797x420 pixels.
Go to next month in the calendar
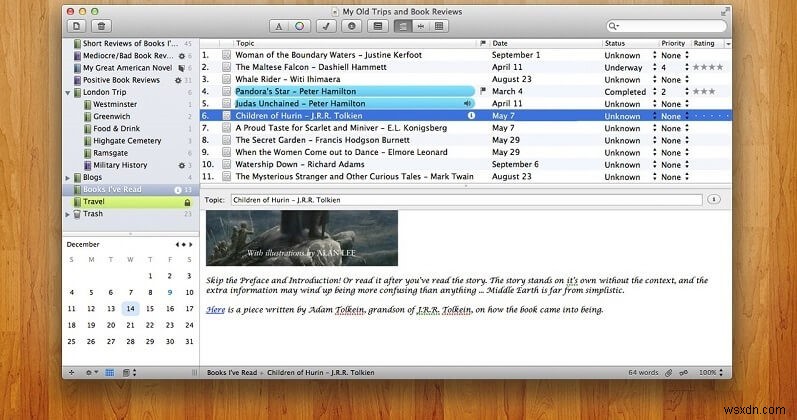[x=190, y=243]
